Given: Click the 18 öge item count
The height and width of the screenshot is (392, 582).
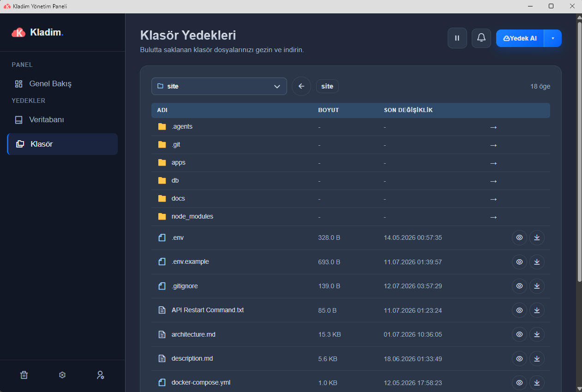Looking at the screenshot, I should pos(540,86).
